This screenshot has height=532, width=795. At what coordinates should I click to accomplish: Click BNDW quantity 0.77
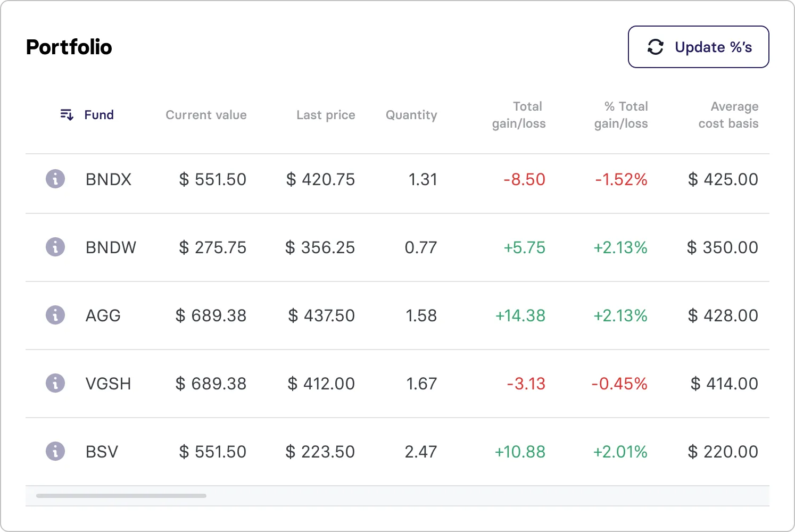pyautogui.click(x=421, y=247)
